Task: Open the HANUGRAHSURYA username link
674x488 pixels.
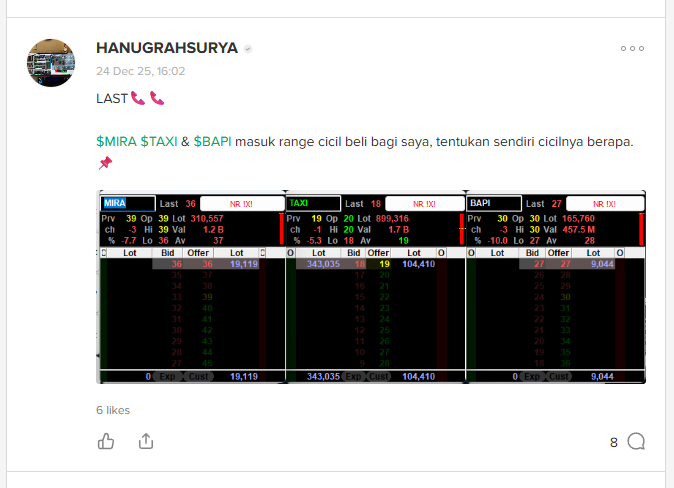Action: tap(167, 48)
